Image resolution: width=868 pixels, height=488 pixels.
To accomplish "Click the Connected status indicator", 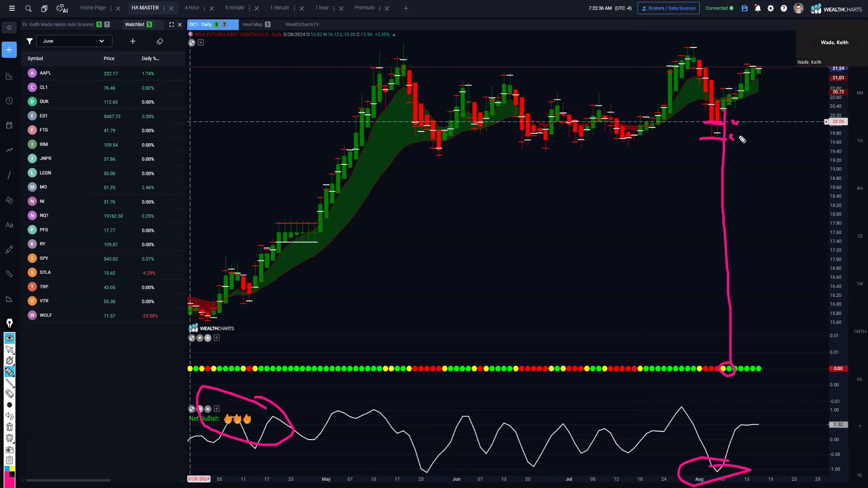I will point(719,8).
